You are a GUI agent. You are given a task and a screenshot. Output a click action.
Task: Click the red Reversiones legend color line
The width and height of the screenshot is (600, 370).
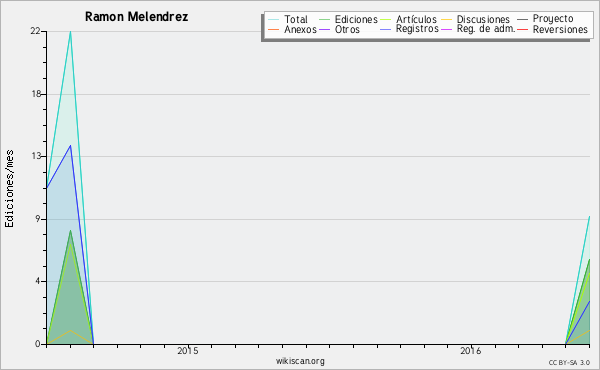pos(522,29)
